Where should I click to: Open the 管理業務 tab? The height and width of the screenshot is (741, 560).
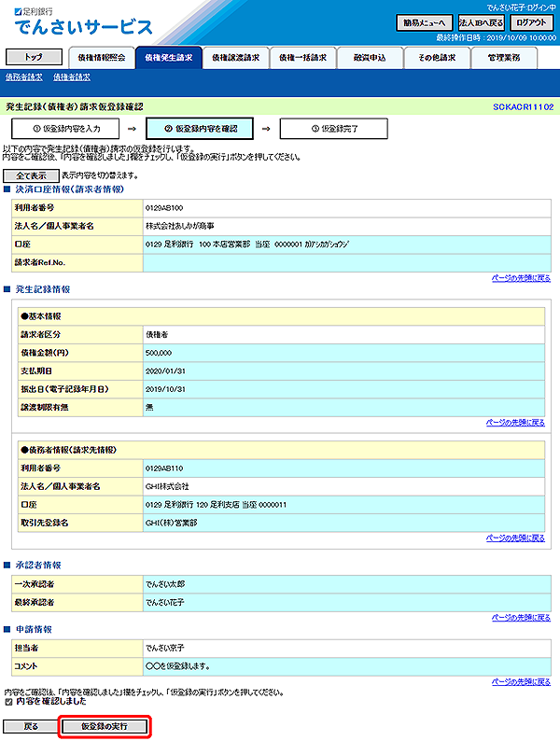pos(504,57)
